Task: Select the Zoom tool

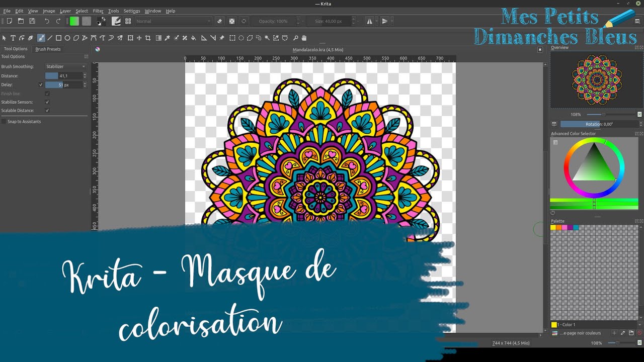Action: pyautogui.click(x=296, y=38)
